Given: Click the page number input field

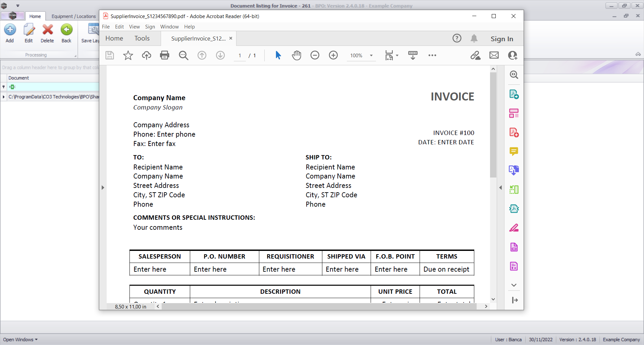Looking at the screenshot, I should 240,56.
